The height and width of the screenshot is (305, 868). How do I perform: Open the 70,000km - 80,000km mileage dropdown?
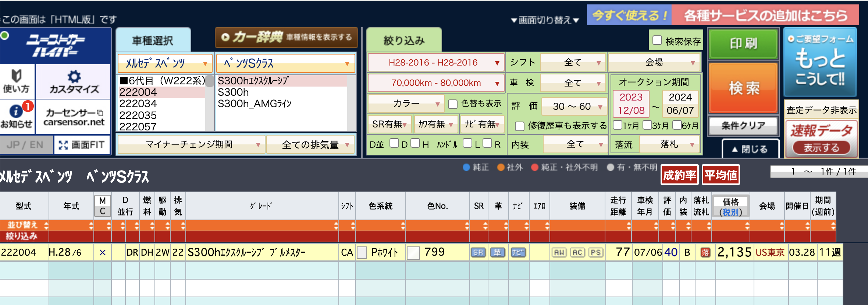pyautogui.click(x=436, y=83)
